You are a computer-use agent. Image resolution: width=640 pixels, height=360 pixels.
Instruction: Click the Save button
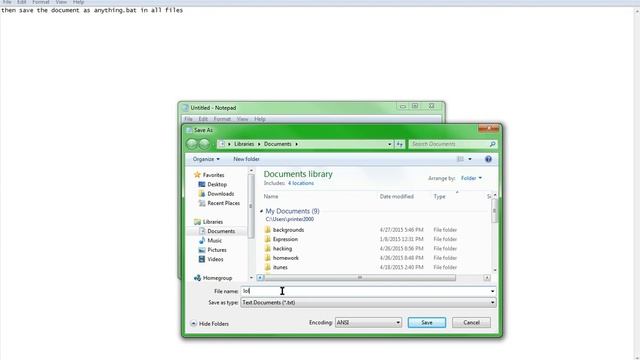(x=427, y=322)
